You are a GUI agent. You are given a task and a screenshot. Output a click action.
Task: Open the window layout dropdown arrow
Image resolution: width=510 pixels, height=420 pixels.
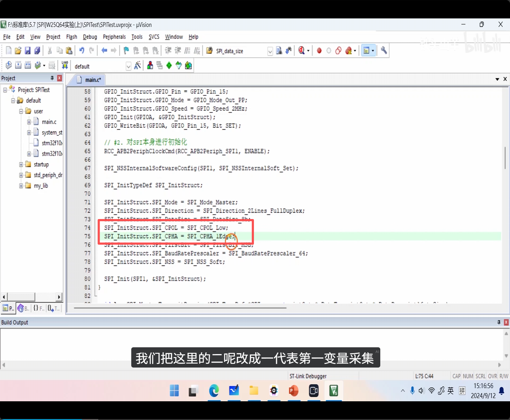tap(373, 51)
